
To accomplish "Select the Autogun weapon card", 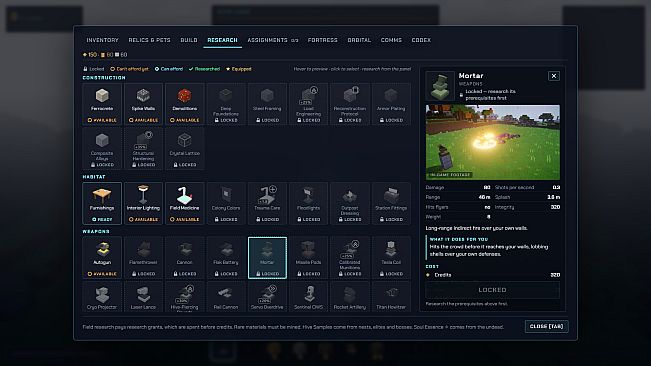I will pyautogui.click(x=102, y=258).
